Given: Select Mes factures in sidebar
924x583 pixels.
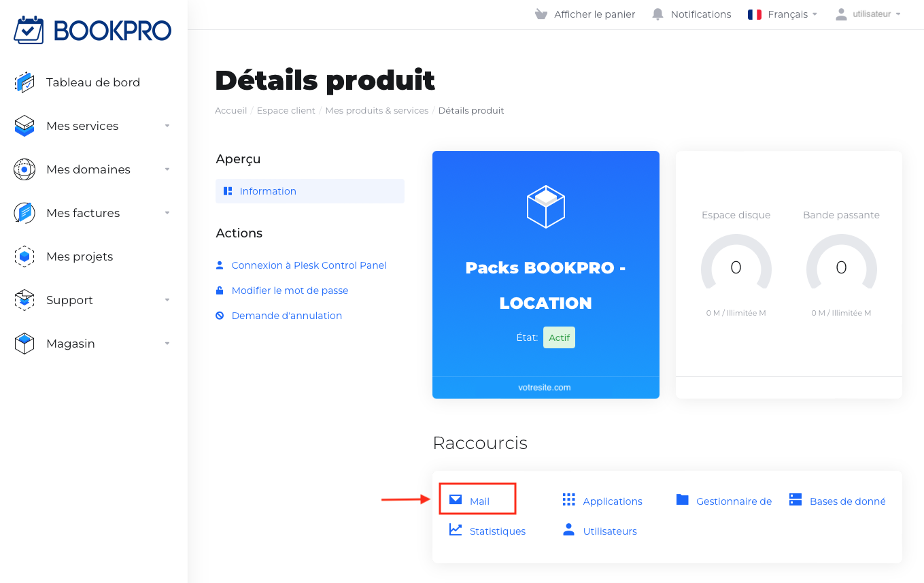Looking at the screenshot, I should tap(83, 213).
